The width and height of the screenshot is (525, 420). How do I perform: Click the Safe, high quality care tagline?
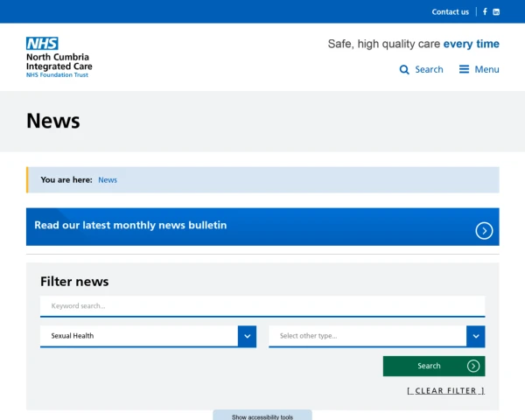click(414, 44)
